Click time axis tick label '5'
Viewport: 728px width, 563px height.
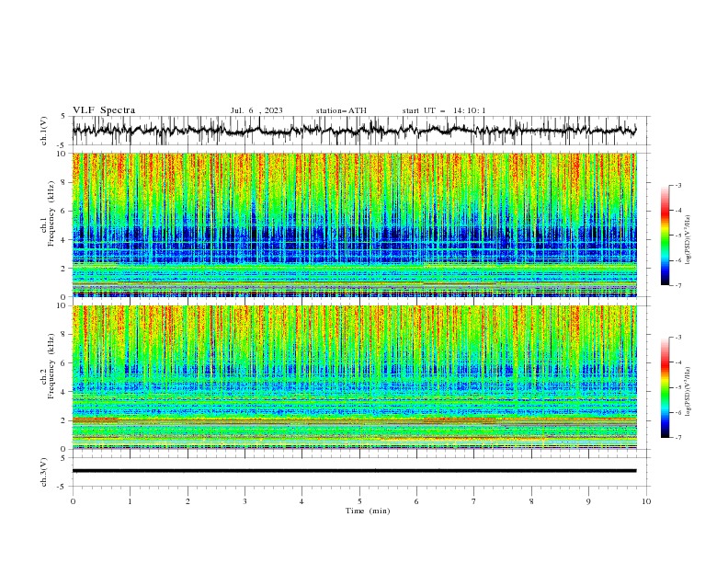pos(359,501)
